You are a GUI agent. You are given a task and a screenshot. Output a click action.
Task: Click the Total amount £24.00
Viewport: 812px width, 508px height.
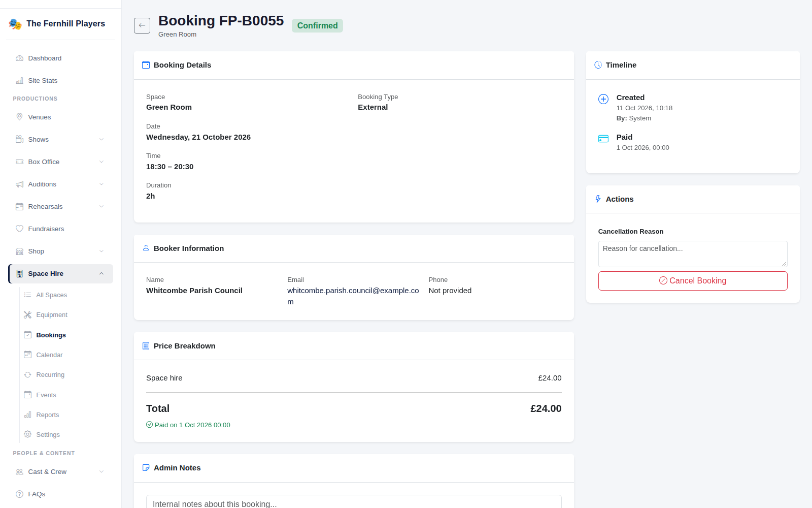coord(546,409)
